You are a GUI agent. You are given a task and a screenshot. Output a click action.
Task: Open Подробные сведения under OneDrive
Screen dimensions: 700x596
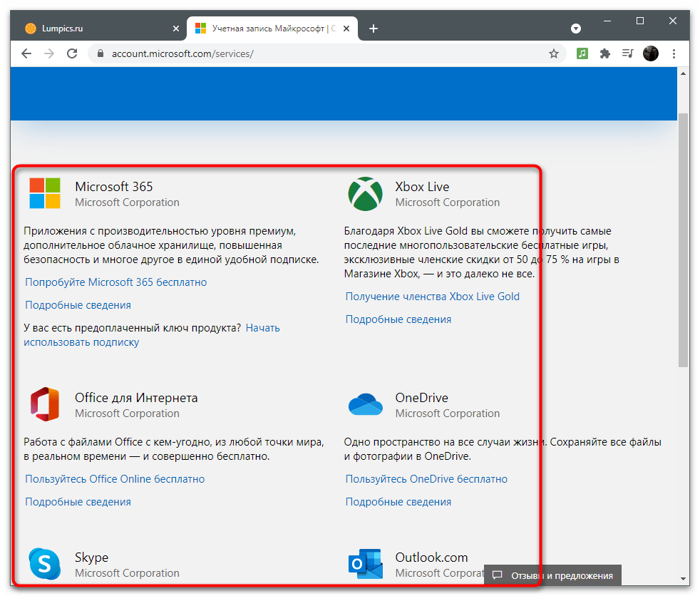[x=398, y=502]
